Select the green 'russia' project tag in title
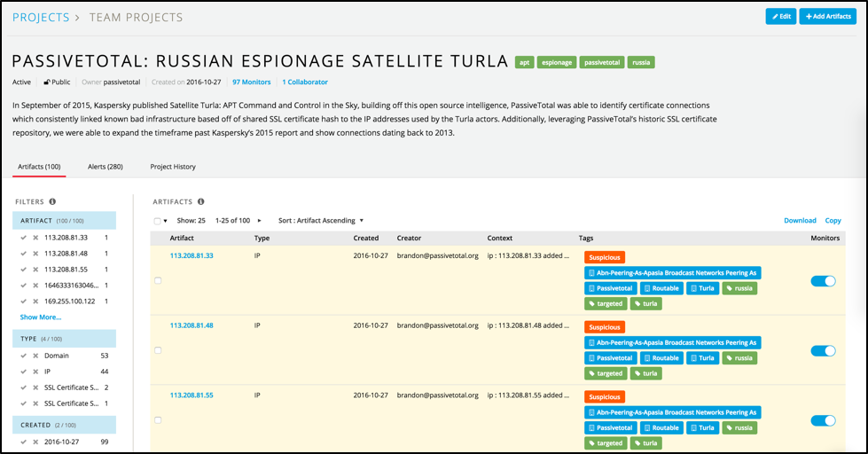Viewport: 868px width, 454px height. (x=641, y=63)
